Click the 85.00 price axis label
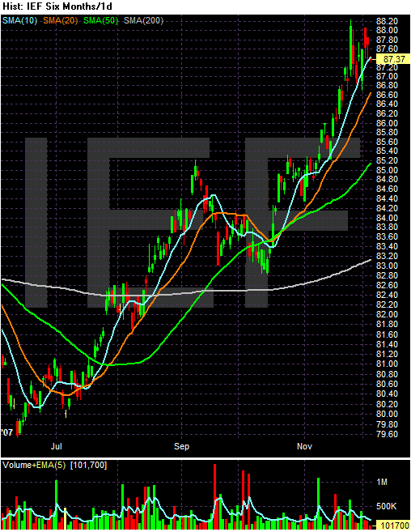 [387, 170]
